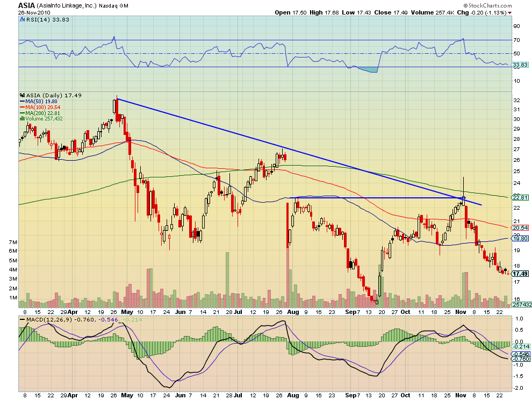Click the 90 RSI axis label
The width and height of the screenshot is (532, 400).
point(516,26)
